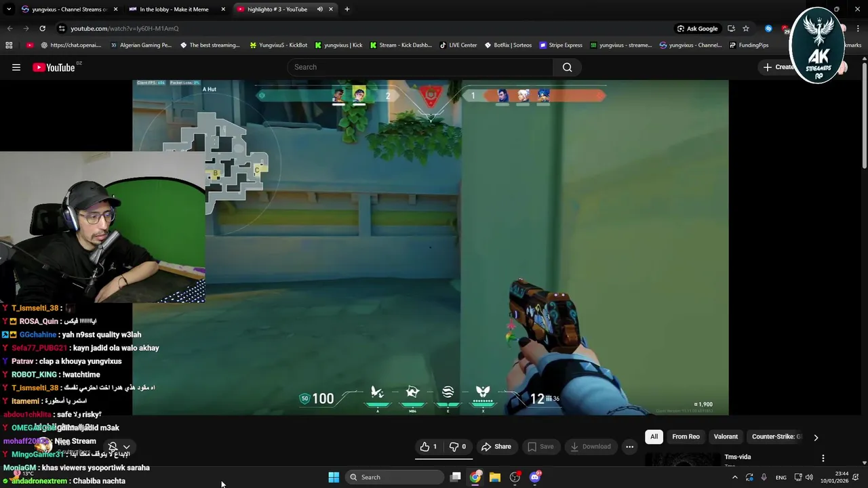
Task: Click the Share button
Action: click(496, 447)
